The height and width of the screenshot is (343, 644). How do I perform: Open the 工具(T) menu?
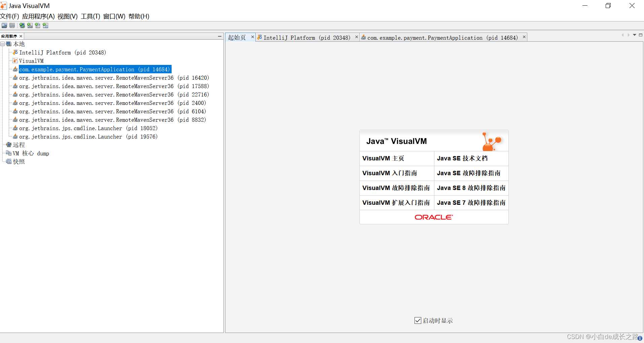91,16
